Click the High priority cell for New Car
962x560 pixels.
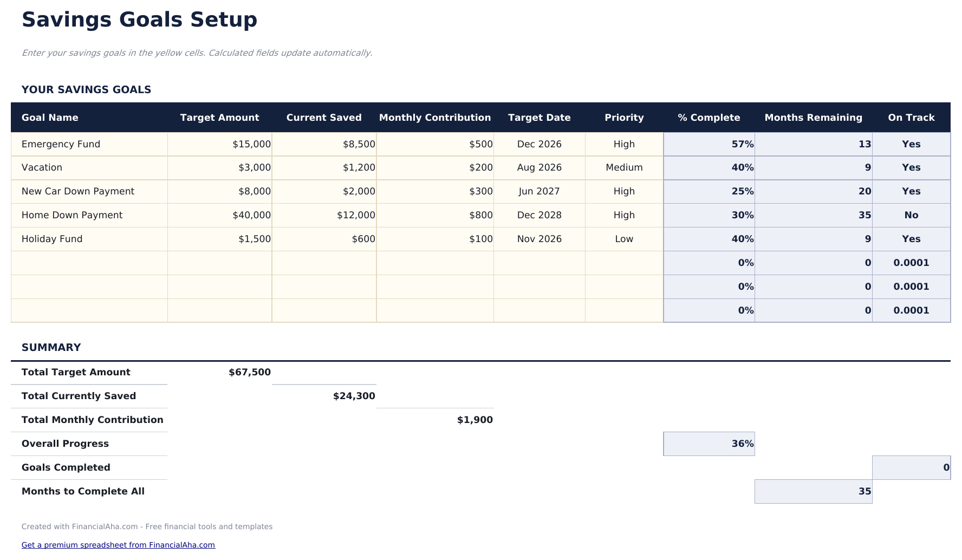623,191
